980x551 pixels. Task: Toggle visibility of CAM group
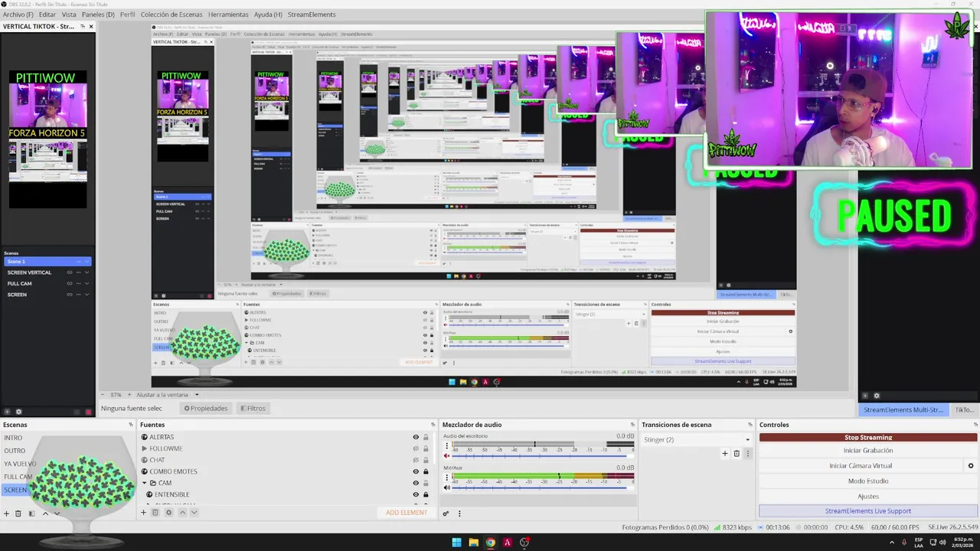pos(416,483)
